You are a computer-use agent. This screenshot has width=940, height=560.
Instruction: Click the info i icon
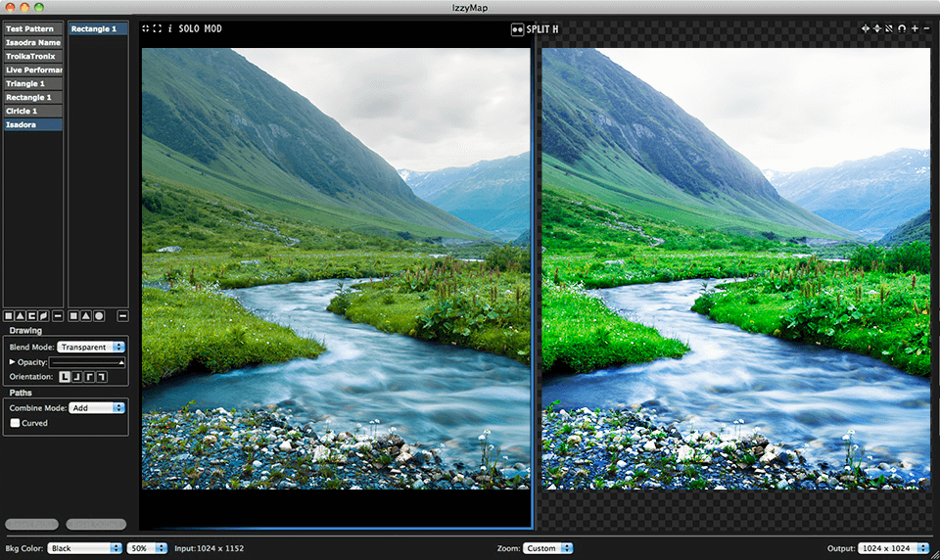(x=170, y=28)
